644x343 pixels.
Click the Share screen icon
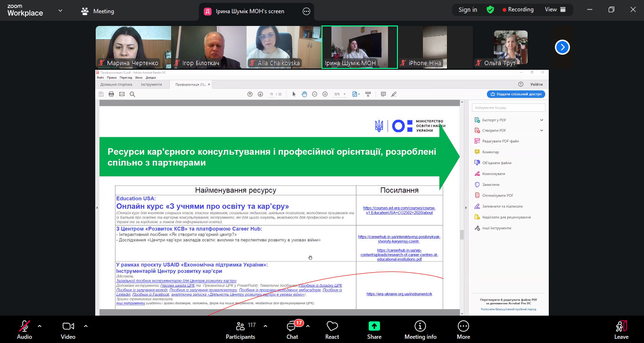point(374,326)
